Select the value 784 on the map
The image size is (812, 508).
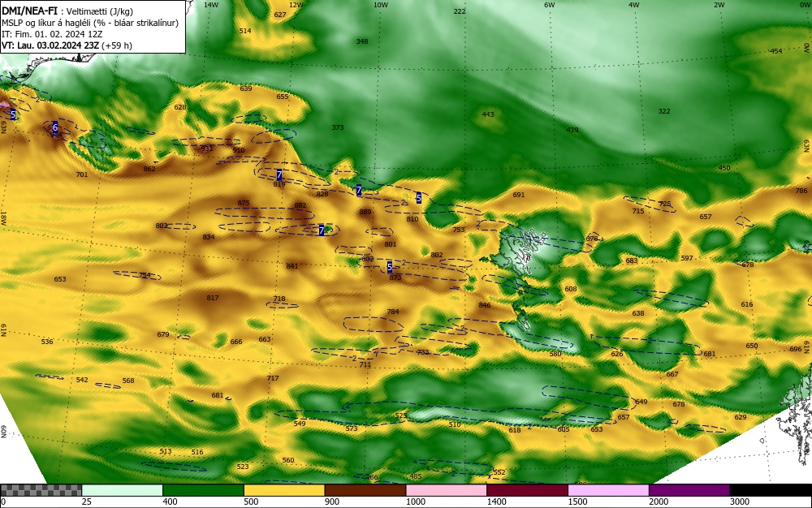tap(393, 312)
